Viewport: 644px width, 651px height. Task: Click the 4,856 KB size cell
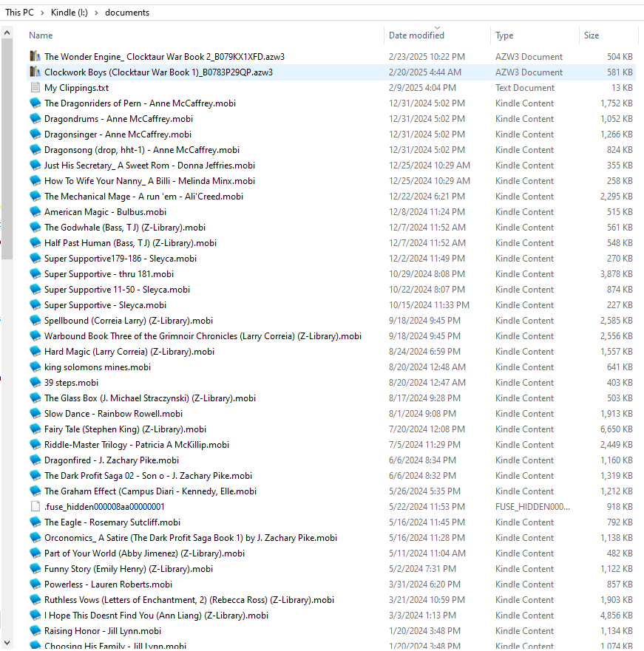[x=616, y=616]
